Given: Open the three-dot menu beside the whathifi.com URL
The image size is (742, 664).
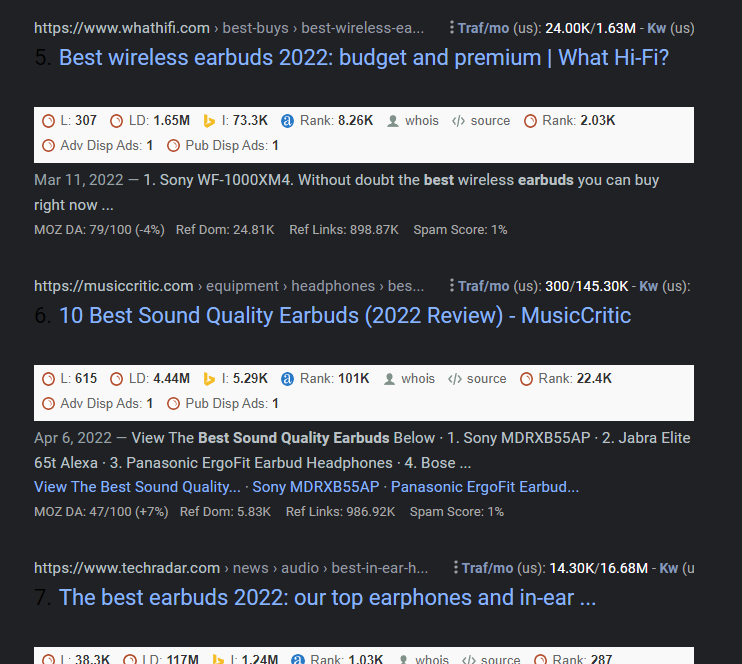Looking at the screenshot, I should click(452, 27).
